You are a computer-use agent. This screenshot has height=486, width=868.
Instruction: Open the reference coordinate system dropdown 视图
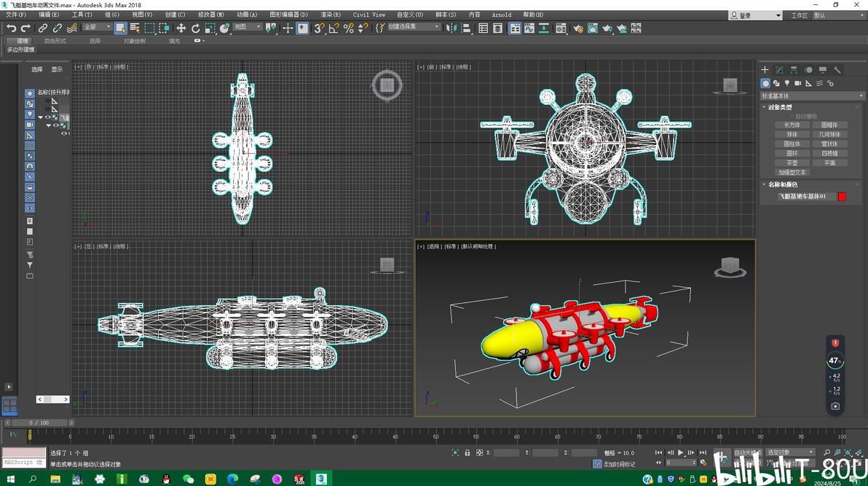[x=247, y=27]
